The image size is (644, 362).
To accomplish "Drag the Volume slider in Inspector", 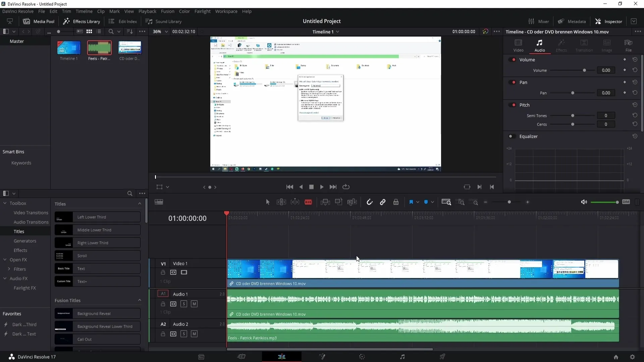I will pyautogui.click(x=584, y=70).
